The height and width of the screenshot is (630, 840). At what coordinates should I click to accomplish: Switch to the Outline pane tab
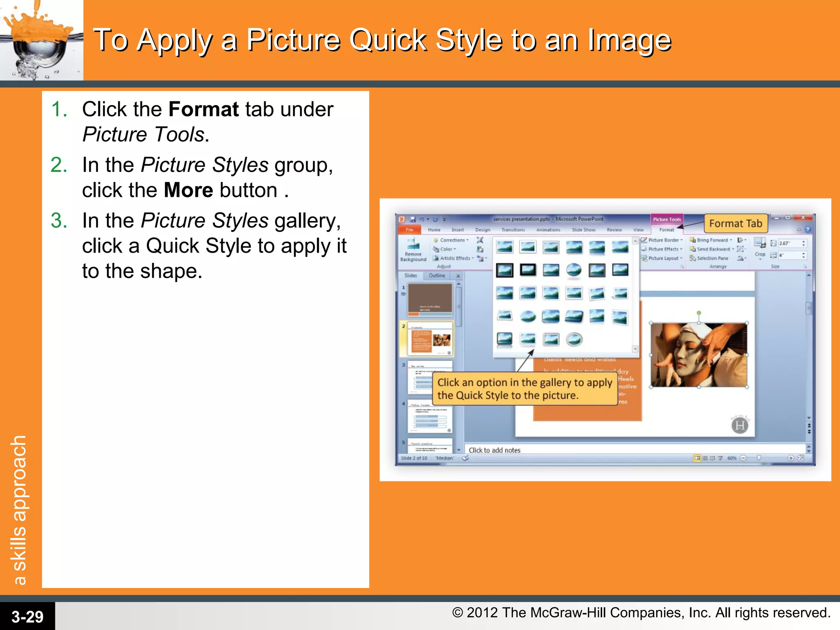437,276
